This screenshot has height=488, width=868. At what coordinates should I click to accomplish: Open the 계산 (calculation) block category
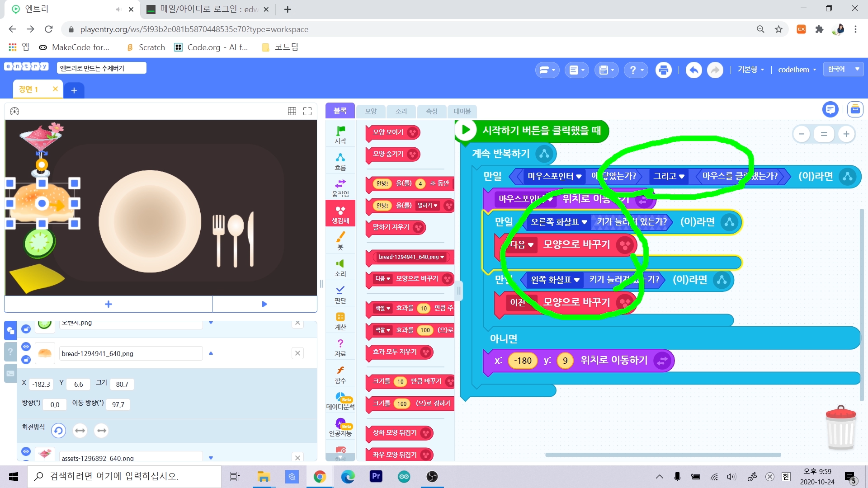tap(340, 321)
